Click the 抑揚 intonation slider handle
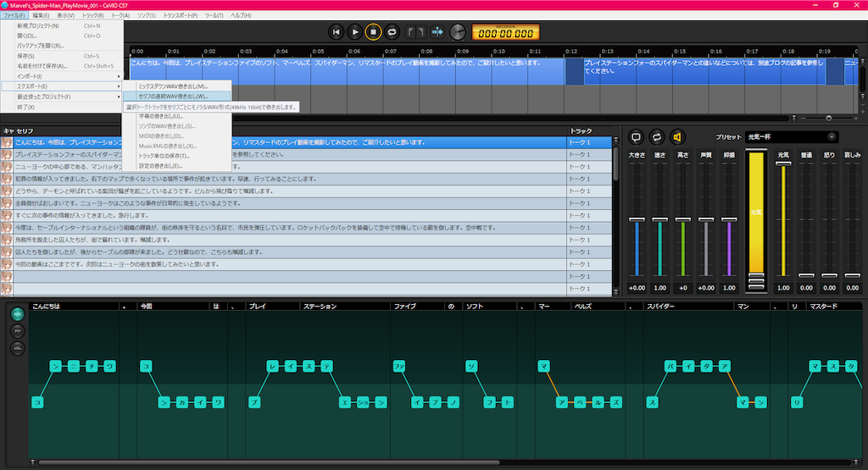 (x=729, y=219)
